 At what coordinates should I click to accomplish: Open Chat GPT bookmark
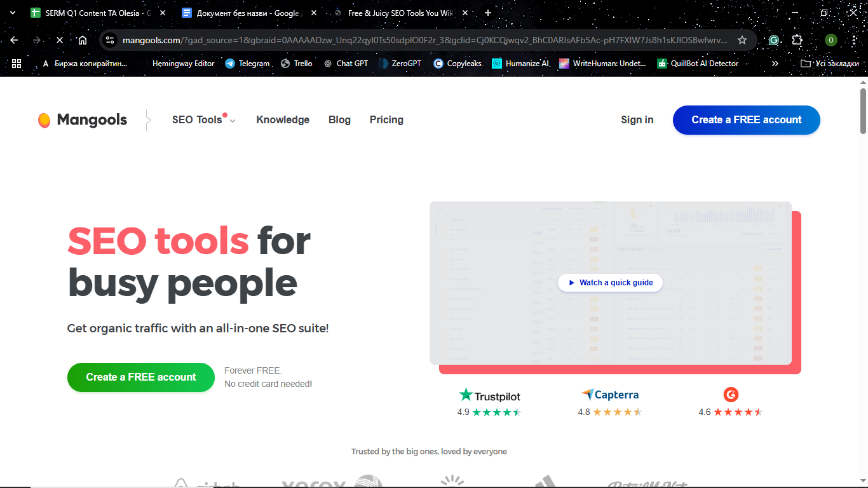point(346,64)
